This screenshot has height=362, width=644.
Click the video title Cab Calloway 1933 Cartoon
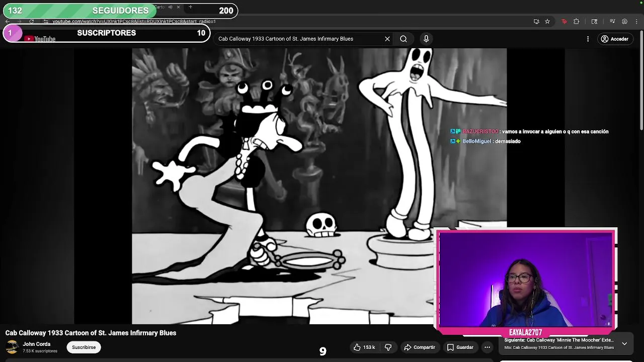point(91,333)
